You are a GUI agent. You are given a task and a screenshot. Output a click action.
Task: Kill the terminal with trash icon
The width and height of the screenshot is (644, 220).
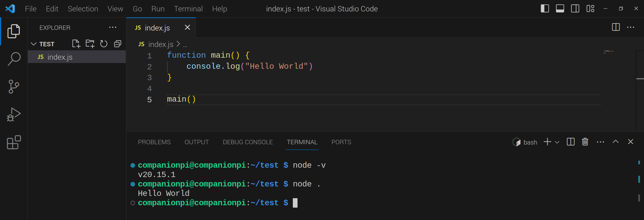tap(585, 142)
